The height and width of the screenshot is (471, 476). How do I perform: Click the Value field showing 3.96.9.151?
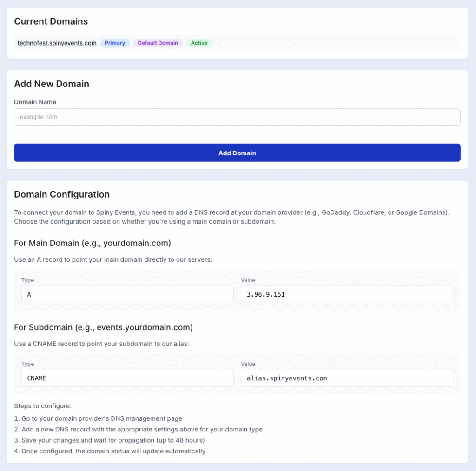(x=347, y=294)
